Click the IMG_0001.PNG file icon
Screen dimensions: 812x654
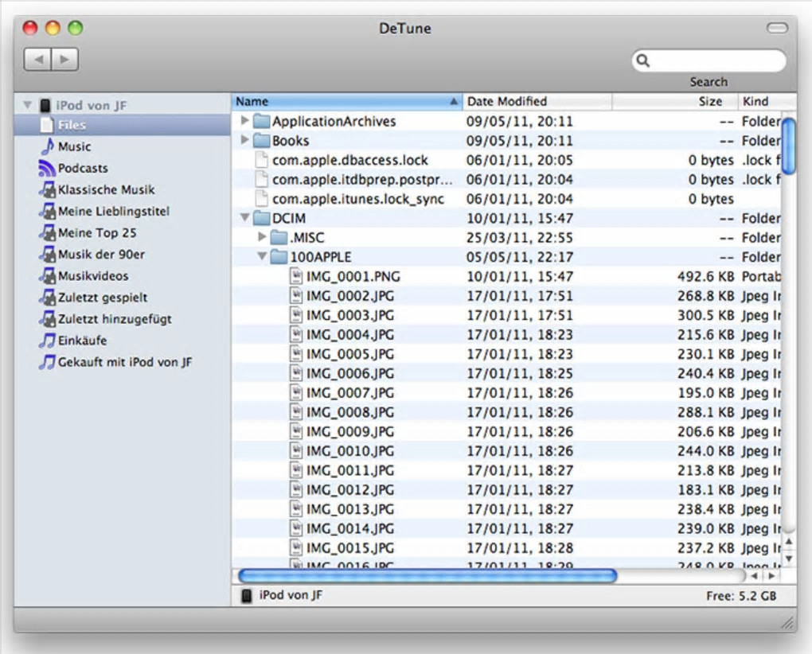pos(295,276)
